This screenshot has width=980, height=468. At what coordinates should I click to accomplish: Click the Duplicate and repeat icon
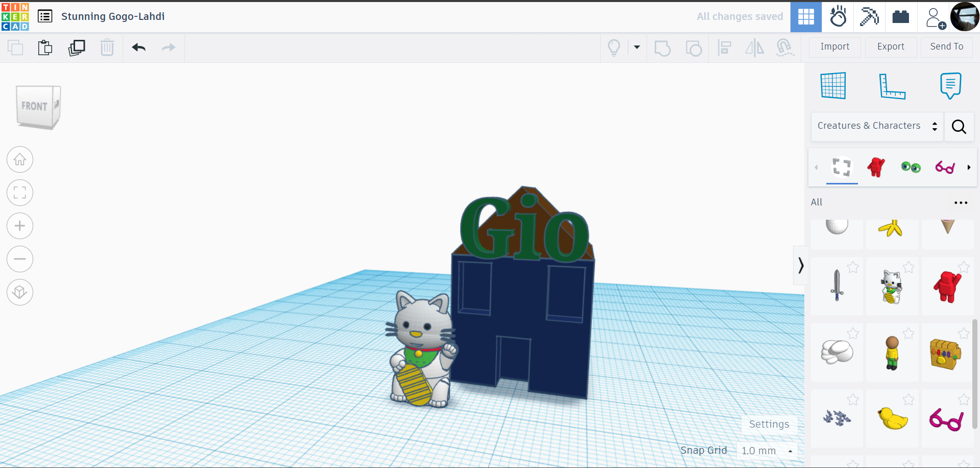click(77, 48)
